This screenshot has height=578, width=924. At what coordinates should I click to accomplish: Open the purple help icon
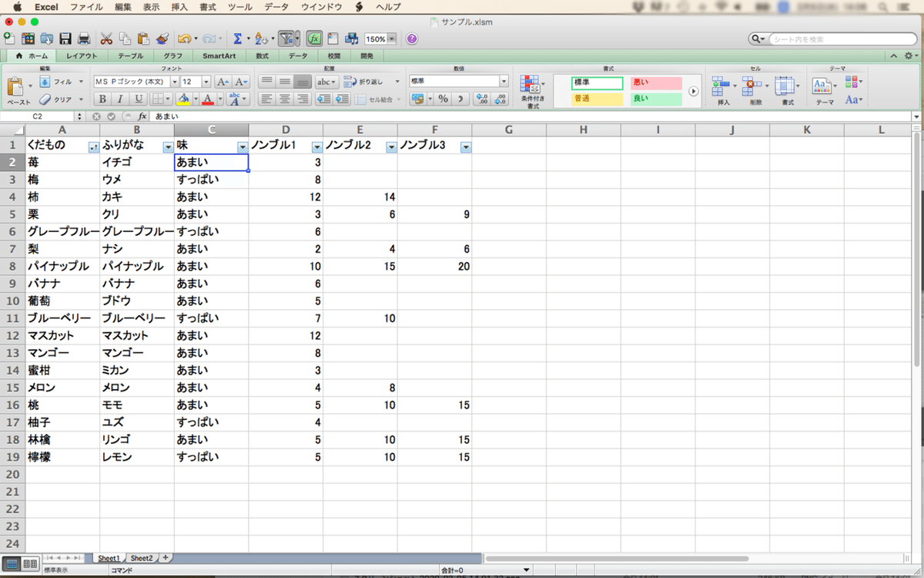tap(412, 39)
